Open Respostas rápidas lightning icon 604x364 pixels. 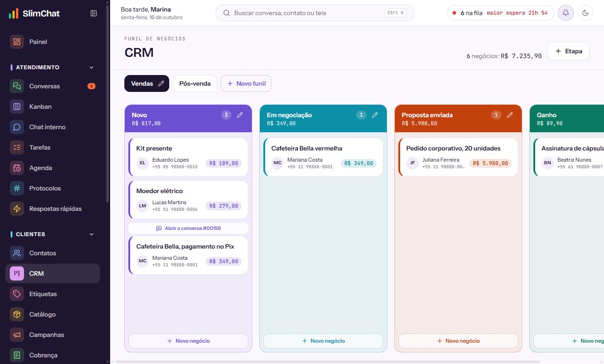coord(17,209)
